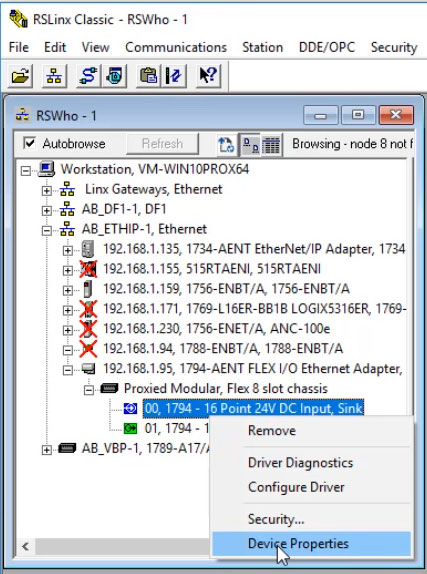This screenshot has width=427, height=574.
Task: Select Device Properties in context menu
Action: 312,544
